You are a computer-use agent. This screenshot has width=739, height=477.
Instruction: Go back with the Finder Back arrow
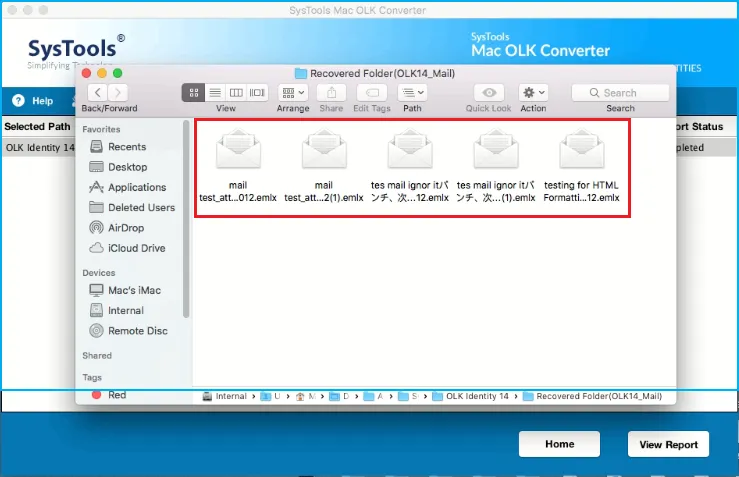pos(98,92)
